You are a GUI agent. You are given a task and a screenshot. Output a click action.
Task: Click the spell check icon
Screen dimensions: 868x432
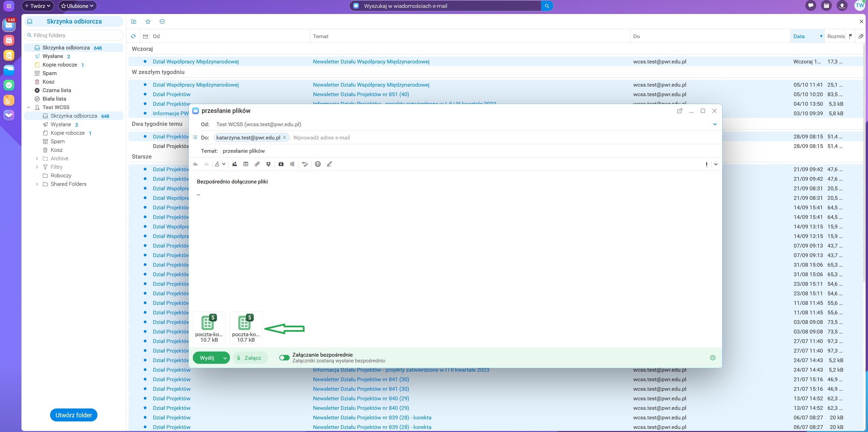tap(305, 164)
